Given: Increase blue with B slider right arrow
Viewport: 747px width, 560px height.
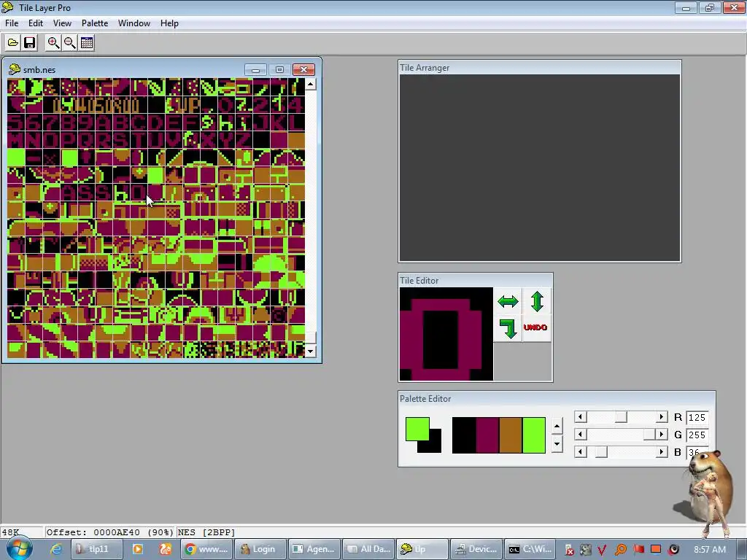Looking at the screenshot, I should (661, 452).
